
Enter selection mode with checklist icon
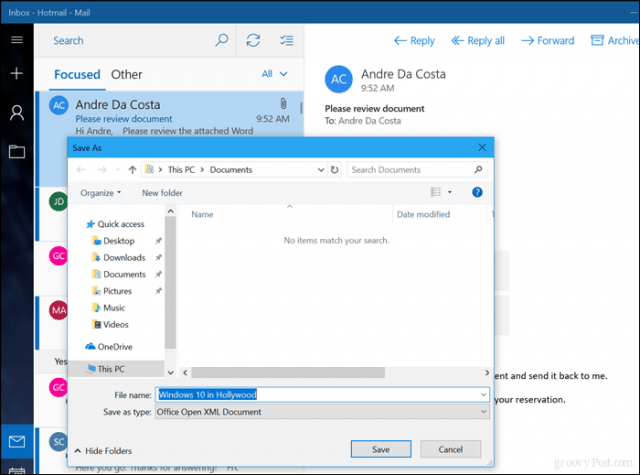point(287,40)
